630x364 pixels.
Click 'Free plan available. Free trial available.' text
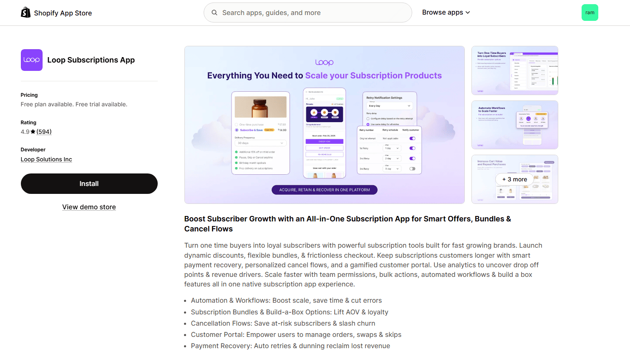[x=74, y=104]
